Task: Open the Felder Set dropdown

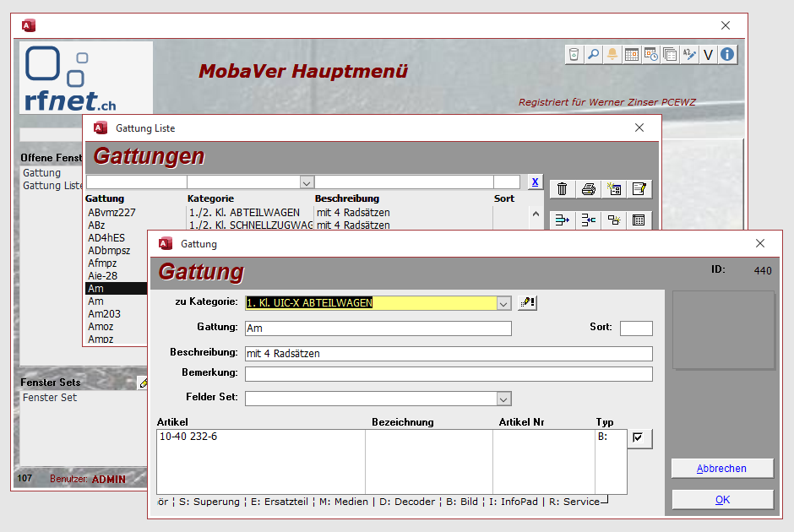Action: 503,399
